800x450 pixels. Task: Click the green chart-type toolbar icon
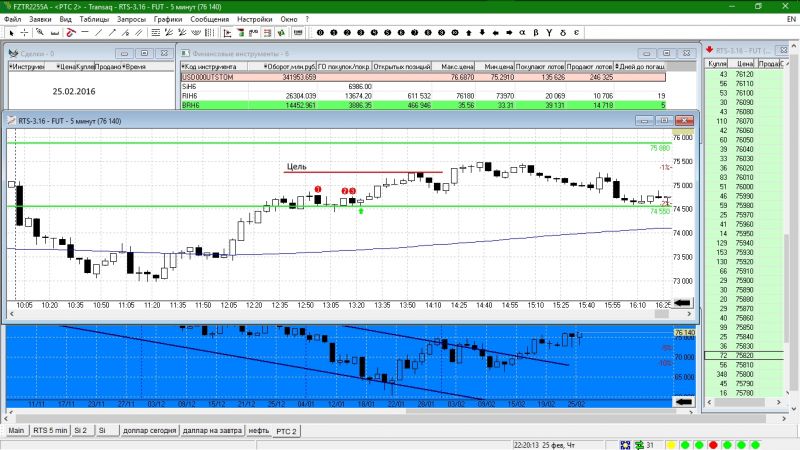281,33
